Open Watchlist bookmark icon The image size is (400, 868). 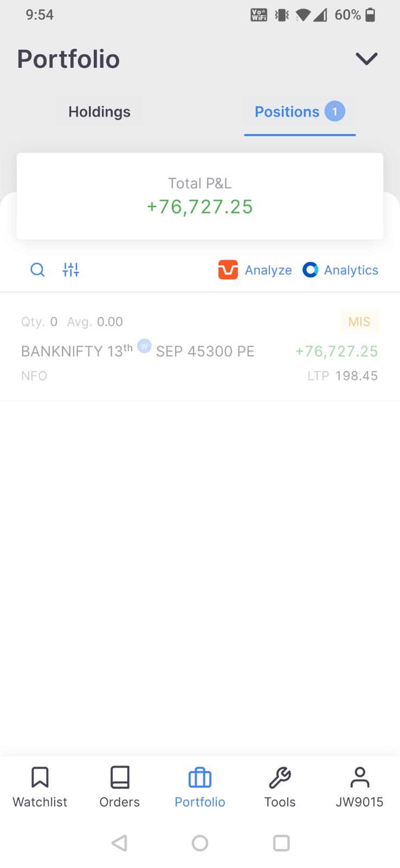[40, 777]
